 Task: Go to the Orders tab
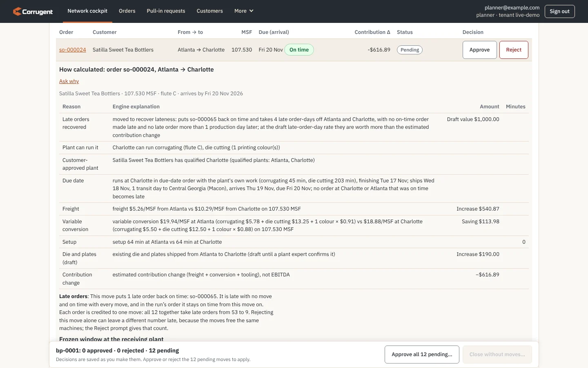[x=127, y=11]
